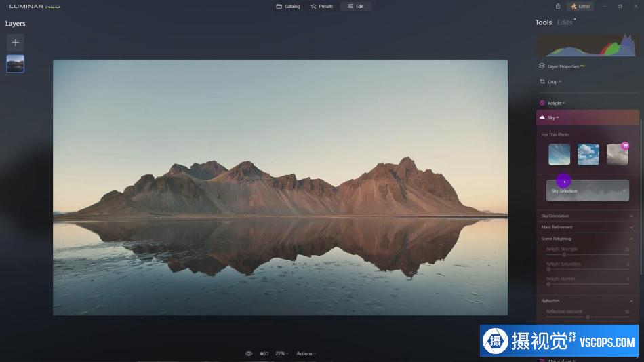Open the Extras menu
The image size is (644, 362).
pos(580,7)
